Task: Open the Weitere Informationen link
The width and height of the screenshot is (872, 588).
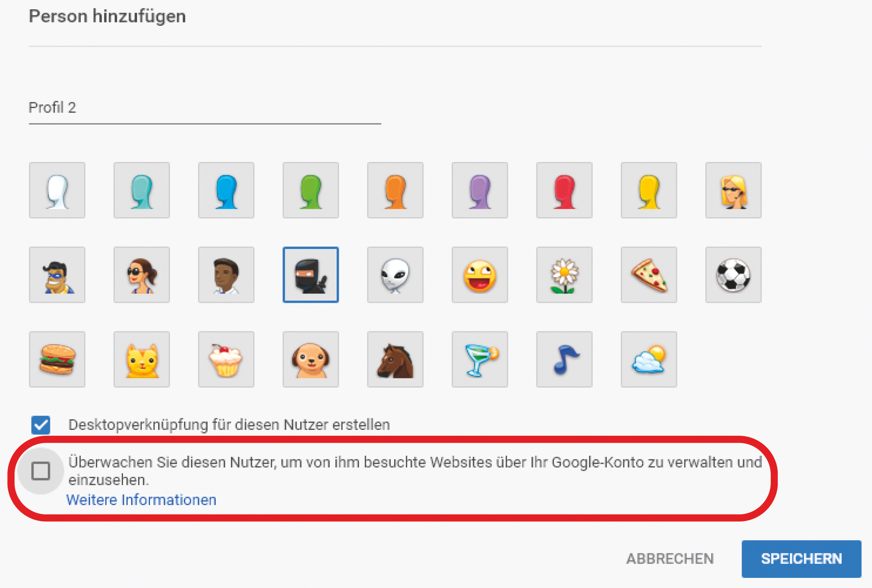Action: click(x=141, y=500)
